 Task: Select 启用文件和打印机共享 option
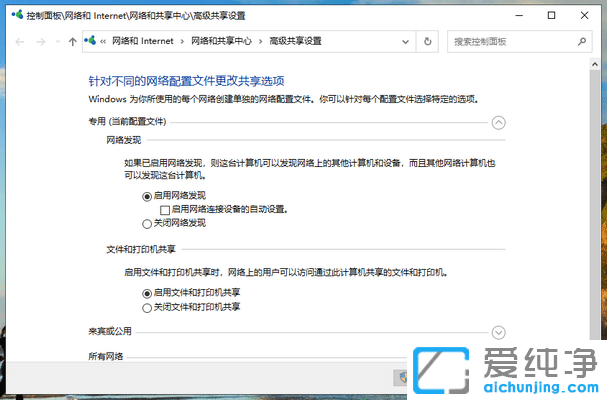click(147, 292)
